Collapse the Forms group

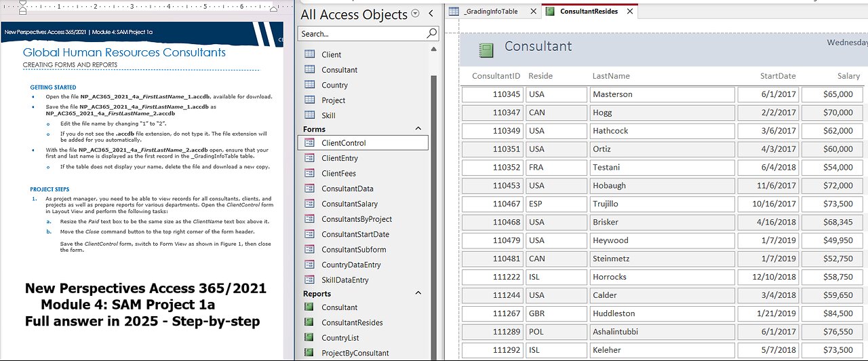418,129
